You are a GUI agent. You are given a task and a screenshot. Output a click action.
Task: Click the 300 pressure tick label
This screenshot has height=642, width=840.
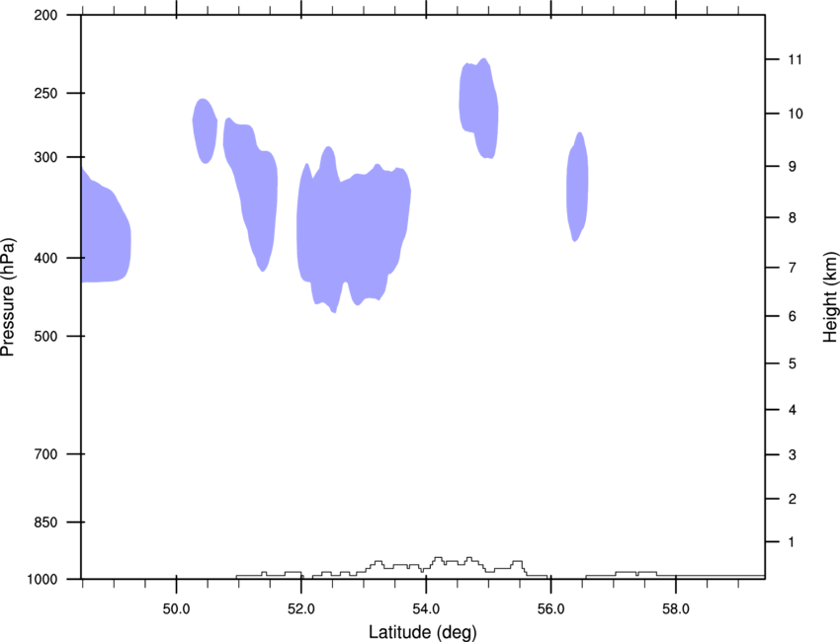(45, 157)
